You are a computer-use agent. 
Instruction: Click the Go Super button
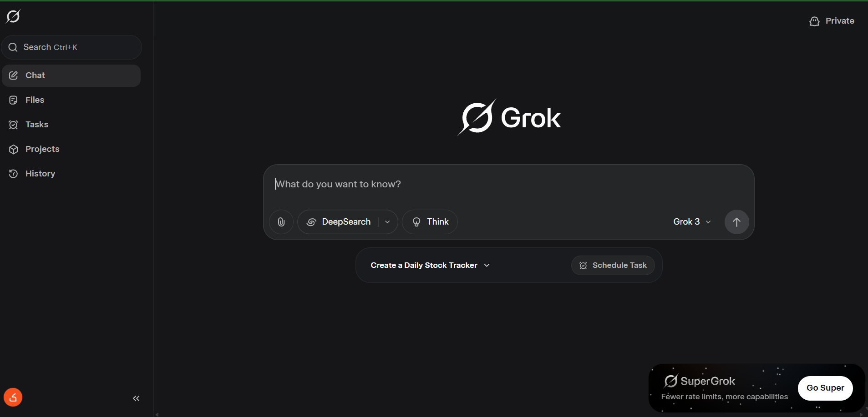(825, 388)
